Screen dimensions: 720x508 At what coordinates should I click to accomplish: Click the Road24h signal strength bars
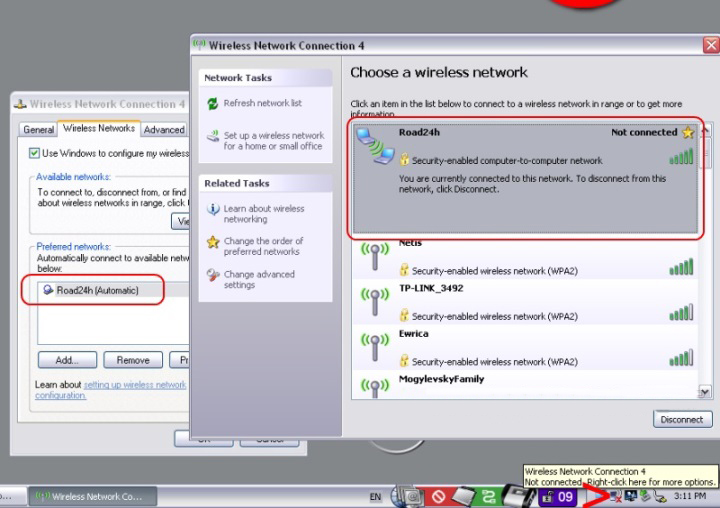[x=681, y=157]
